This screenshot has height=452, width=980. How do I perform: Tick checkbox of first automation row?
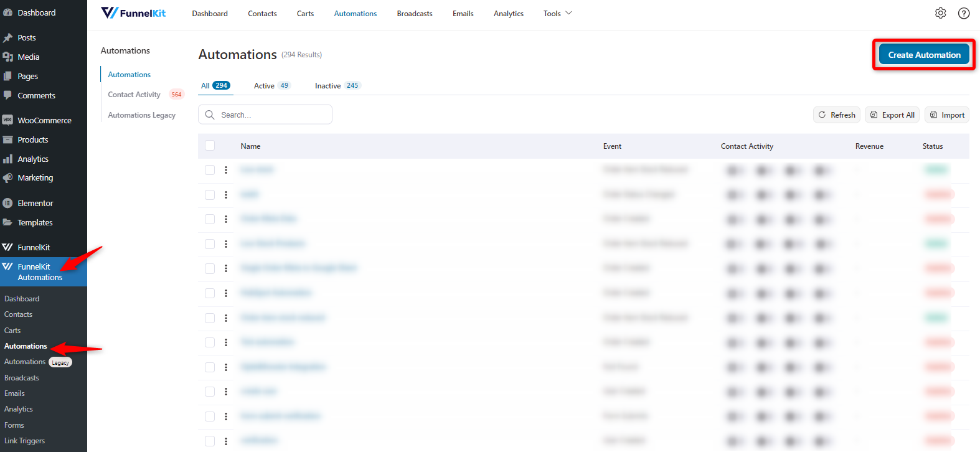click(x=210, y=170)
